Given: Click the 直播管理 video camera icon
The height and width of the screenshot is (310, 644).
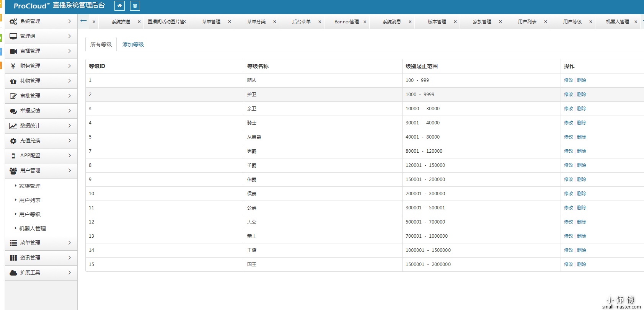Looking at the screenshot, I should click(13, 51).
